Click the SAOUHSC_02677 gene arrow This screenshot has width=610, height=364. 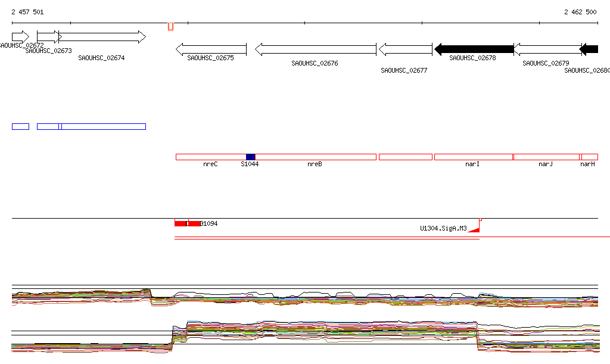pyautogui.click(x=406, y=49)
